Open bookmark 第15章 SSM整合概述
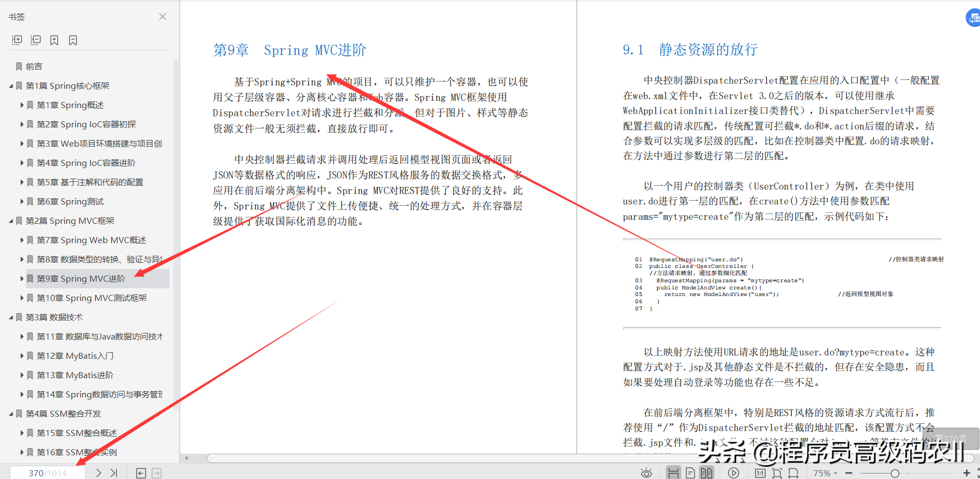Image resolution: width=980 pixels, height=479 pixels. click(77, 433)
